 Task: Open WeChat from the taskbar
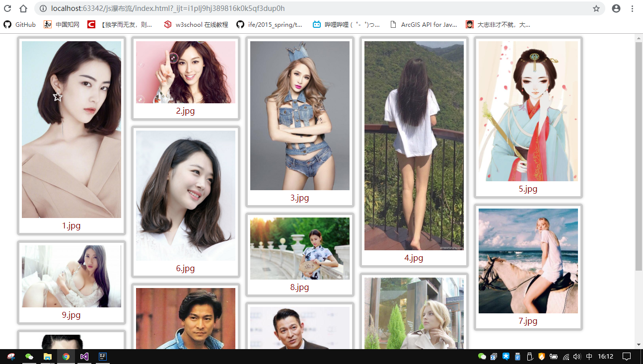(x=29, y=357)
